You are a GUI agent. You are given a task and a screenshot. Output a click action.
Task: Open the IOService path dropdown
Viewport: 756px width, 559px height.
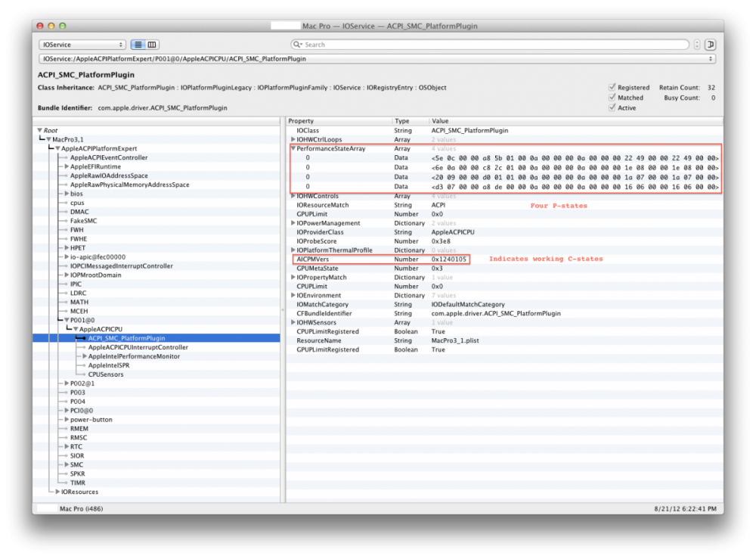click(377, 59)
